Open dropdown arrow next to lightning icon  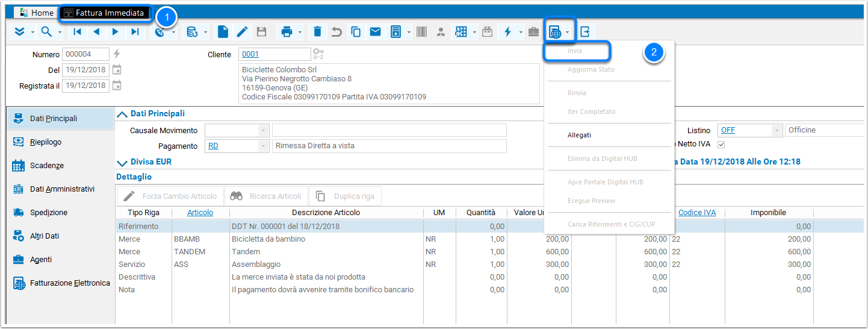click(x=520, y=33)
